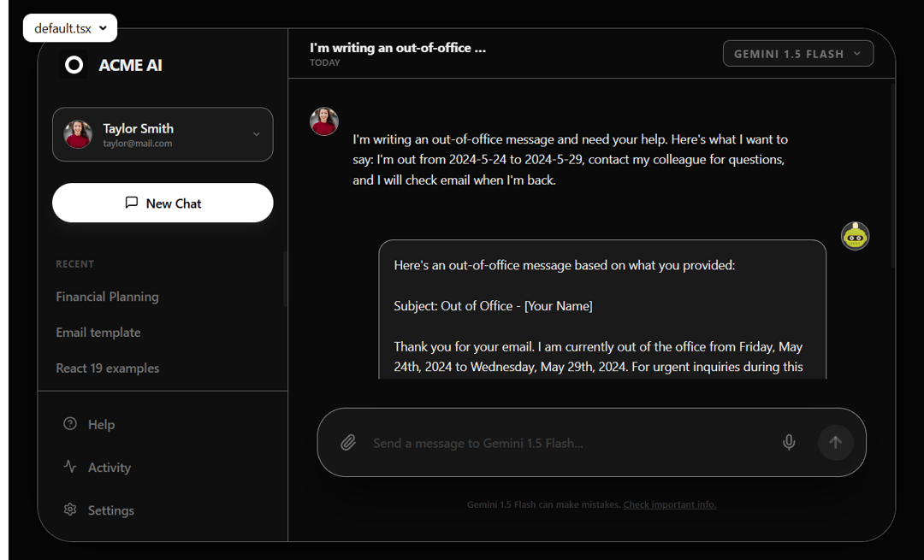Viewport: 924px width, 560px height.
Task: Click 'Gemini 1.5 Flash can make mistakes' disclaimer
Action: coord(544,504)
